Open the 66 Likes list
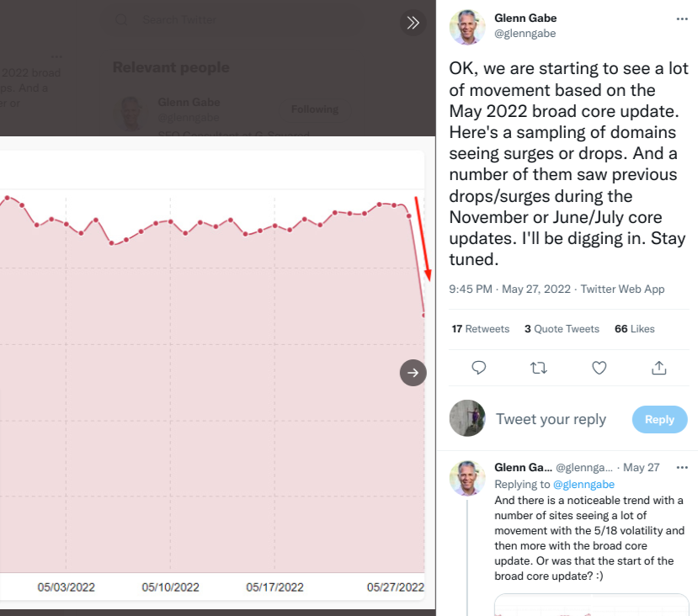The height and width of the screenshot is (616, 698). [x=635, y=329]
